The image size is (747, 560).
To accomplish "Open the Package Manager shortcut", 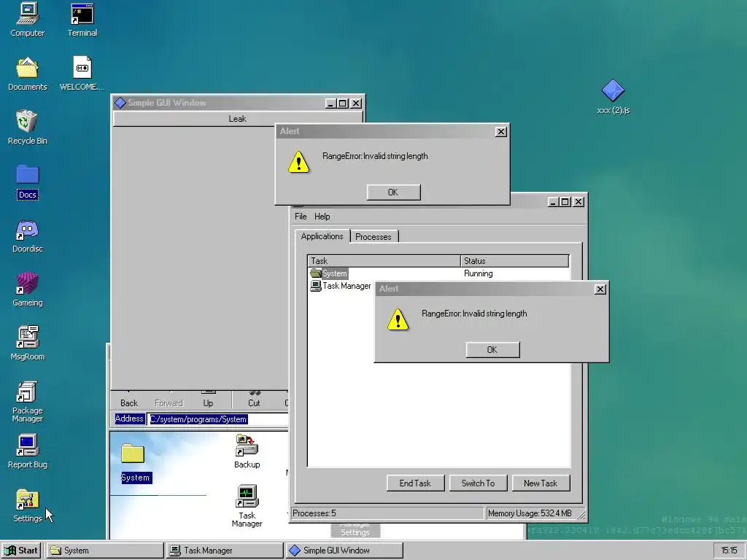I will tap(27, 402).
